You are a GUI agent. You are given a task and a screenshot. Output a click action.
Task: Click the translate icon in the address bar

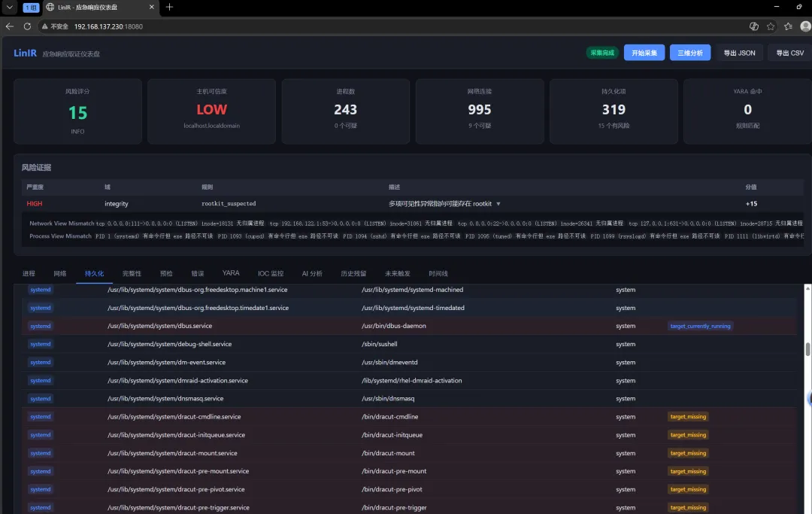coord(753,26)
